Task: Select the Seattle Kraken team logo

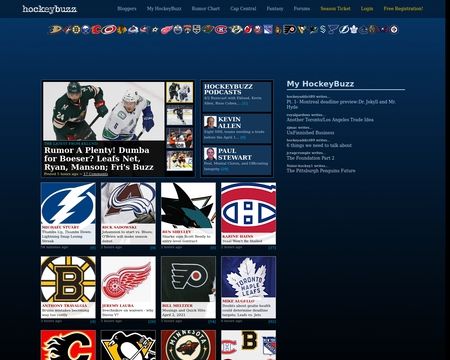Action: tap(323, 30)
